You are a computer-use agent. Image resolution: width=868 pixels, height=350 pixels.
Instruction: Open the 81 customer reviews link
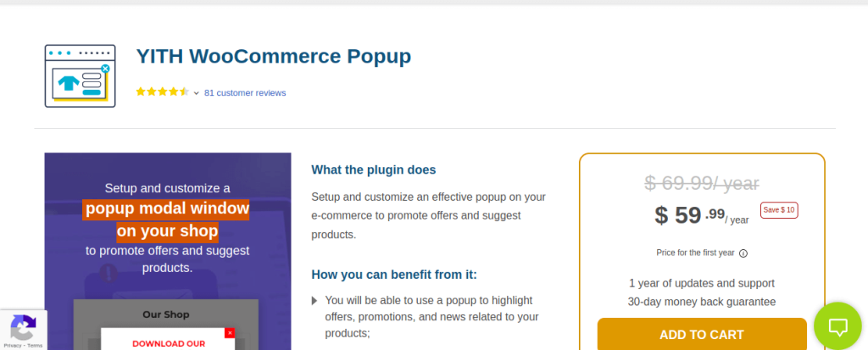245,93
